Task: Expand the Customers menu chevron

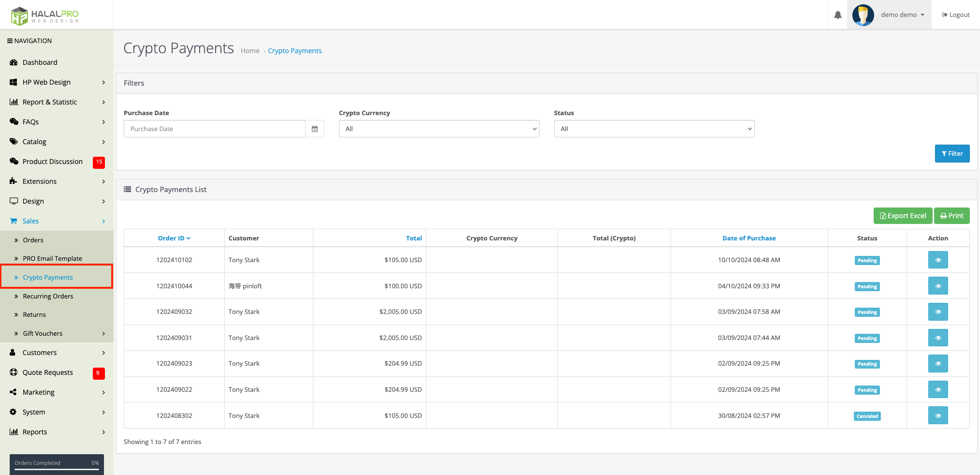Action: pyautogui.click(x=103, y=352)
